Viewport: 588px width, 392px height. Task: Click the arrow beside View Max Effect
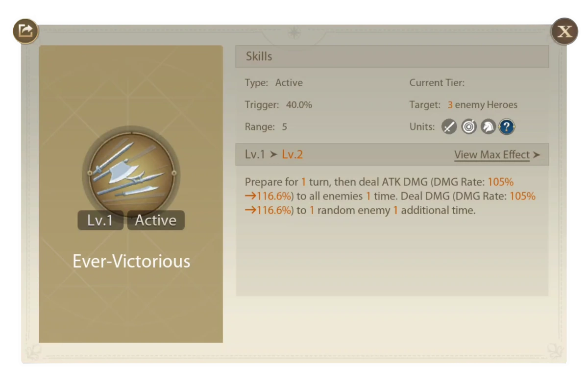(537, 155)
